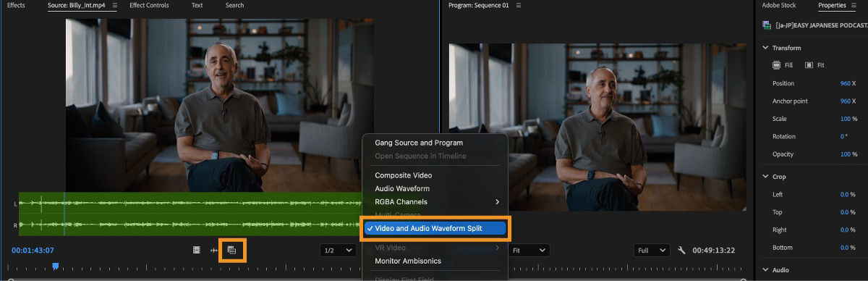The height and width of the screenshot is (281, 868).
Task: Click the Drag Audio Only waveform icon
Action: [x=214, y=250]
